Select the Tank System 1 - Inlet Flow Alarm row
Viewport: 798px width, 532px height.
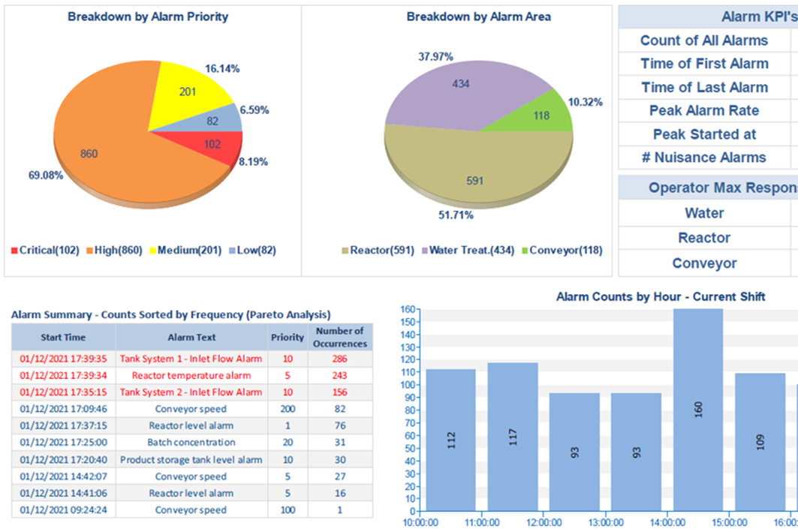tap(192, 359)
